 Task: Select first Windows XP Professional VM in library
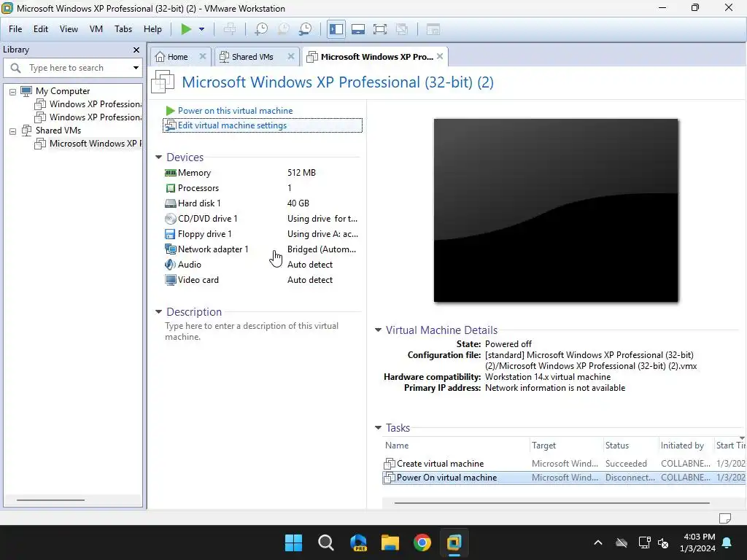point(88,104)
